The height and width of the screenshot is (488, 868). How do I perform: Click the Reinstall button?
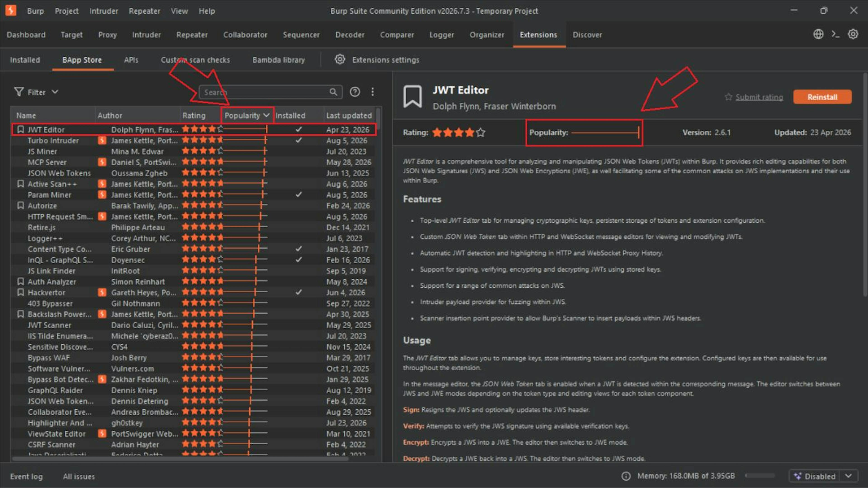822,97
